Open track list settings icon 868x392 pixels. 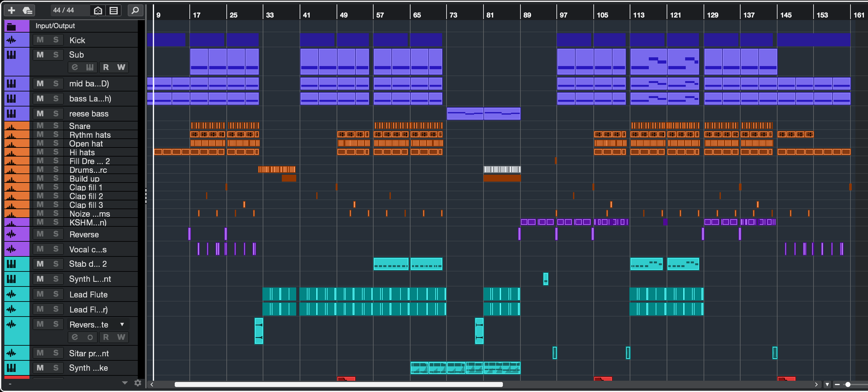[x=114, y=10]
